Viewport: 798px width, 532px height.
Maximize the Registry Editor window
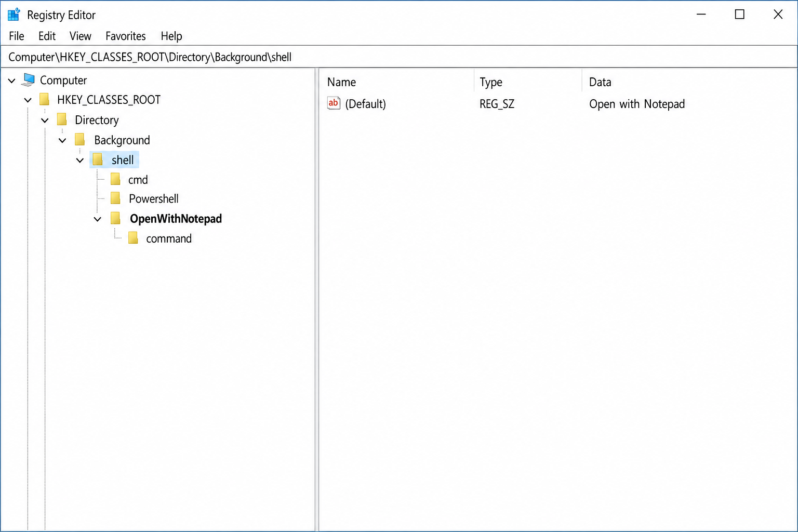click(740, 15)
